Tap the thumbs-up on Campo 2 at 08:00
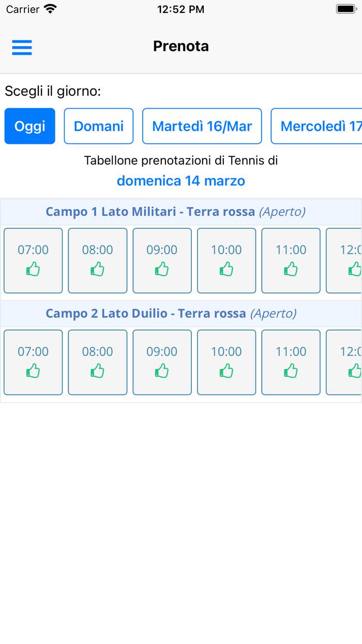 [x=97, y=371]
